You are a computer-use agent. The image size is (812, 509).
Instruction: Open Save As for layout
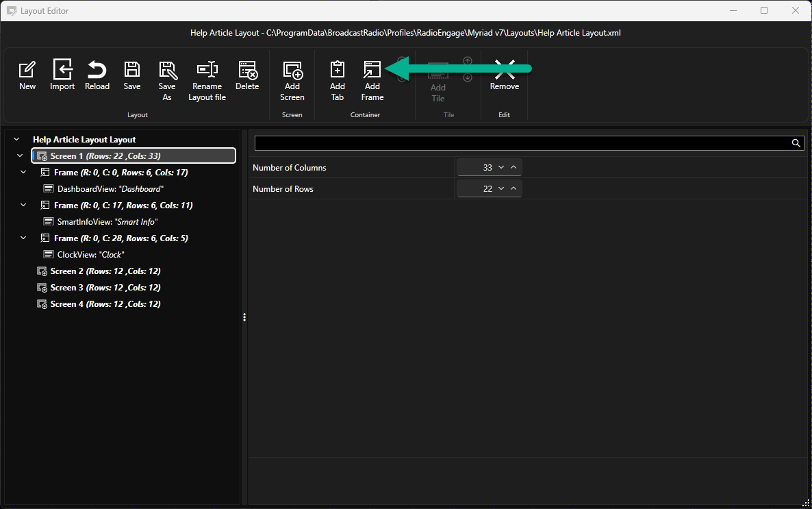167,81
